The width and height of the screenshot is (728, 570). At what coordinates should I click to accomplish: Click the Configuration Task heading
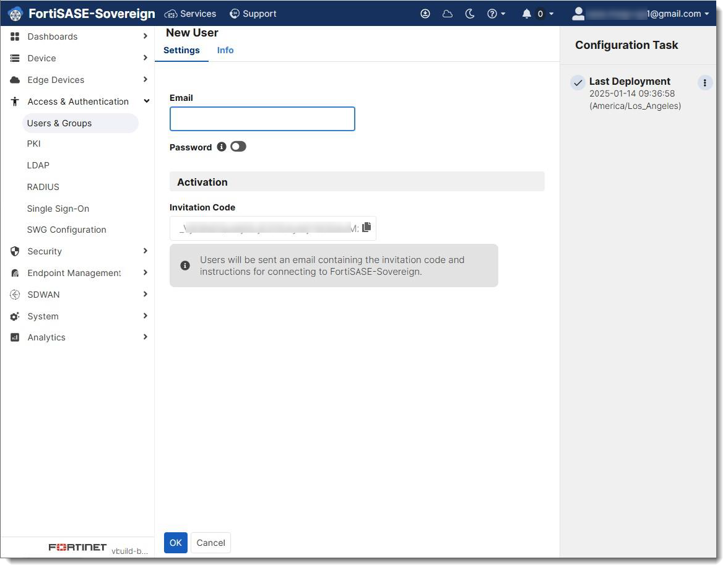coord(626,46)
